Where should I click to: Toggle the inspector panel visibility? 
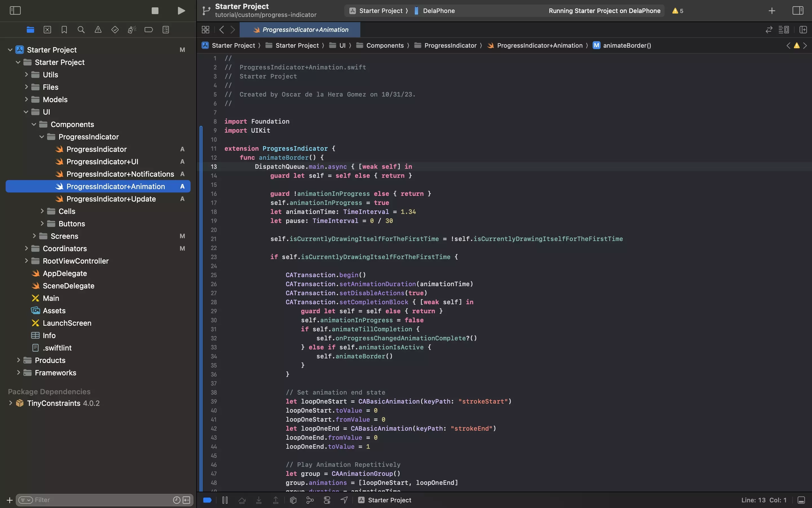click(x=798, y=10)
